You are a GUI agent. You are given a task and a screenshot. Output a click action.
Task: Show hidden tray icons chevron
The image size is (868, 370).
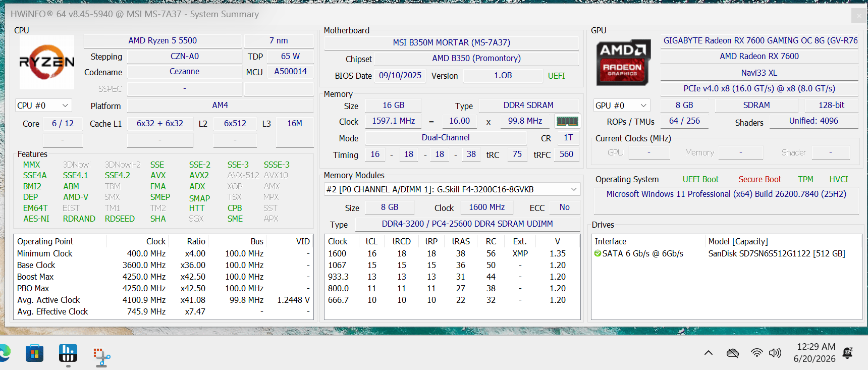coord(709,353)
